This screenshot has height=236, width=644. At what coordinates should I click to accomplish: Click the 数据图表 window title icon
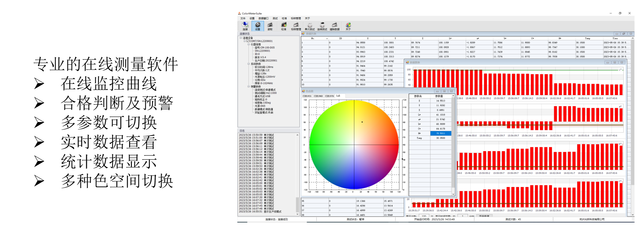[x=407, y=62]
